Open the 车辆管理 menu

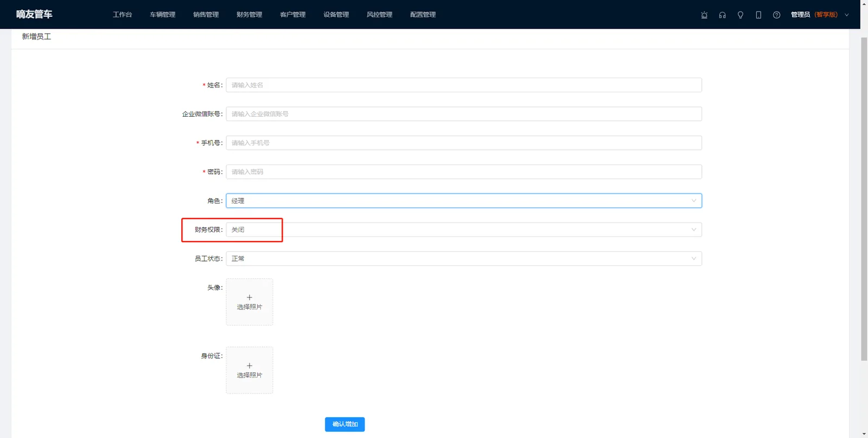tap(163, 15)
